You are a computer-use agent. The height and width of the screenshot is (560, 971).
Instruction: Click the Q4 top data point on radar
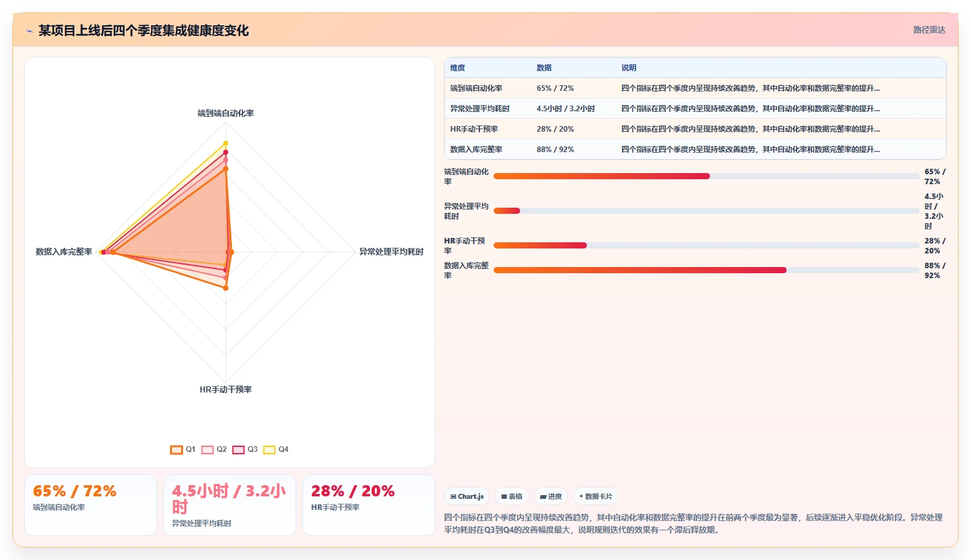click(226, 143)
